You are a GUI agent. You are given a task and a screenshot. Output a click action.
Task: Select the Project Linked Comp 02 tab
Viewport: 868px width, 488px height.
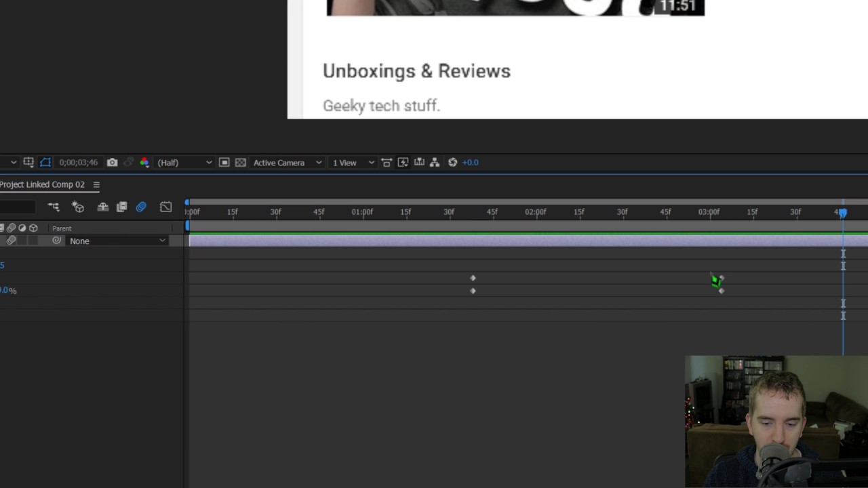42,184
